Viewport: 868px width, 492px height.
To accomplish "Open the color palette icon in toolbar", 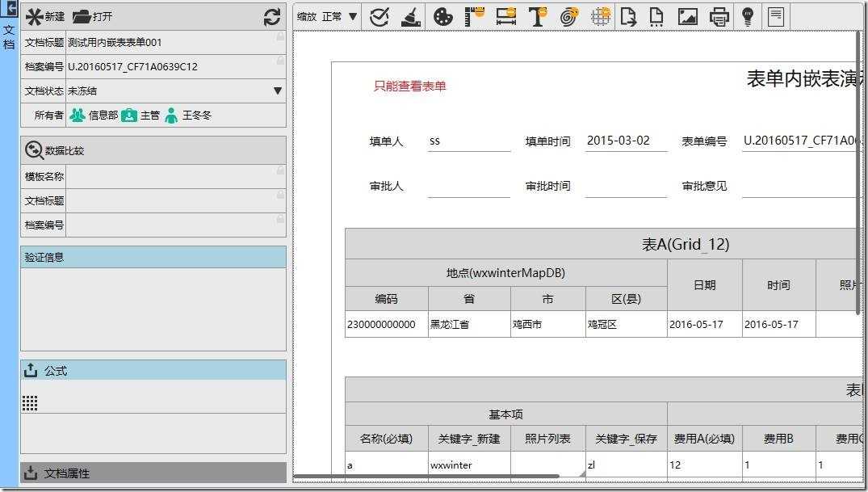I will coord(442,17).
